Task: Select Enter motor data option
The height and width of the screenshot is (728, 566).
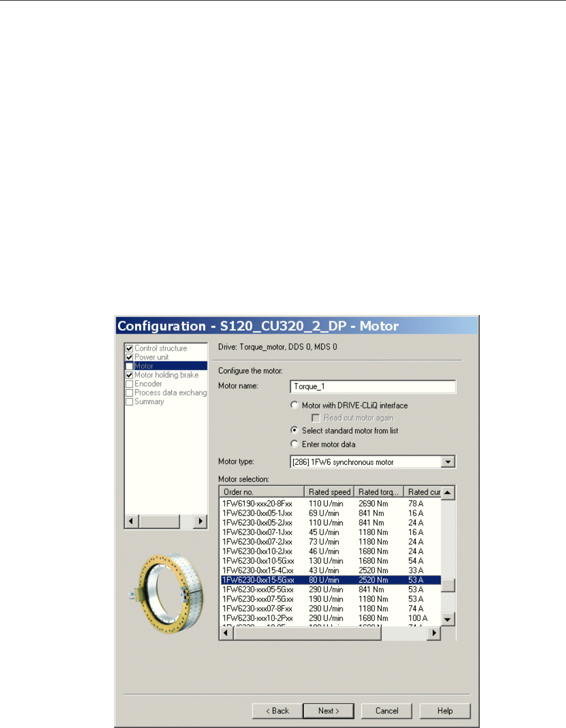Action: click(x=294, y=444)
